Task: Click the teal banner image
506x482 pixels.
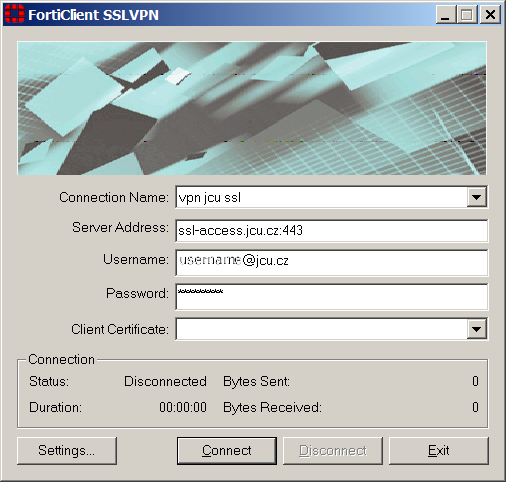Action: pos(252,108)
